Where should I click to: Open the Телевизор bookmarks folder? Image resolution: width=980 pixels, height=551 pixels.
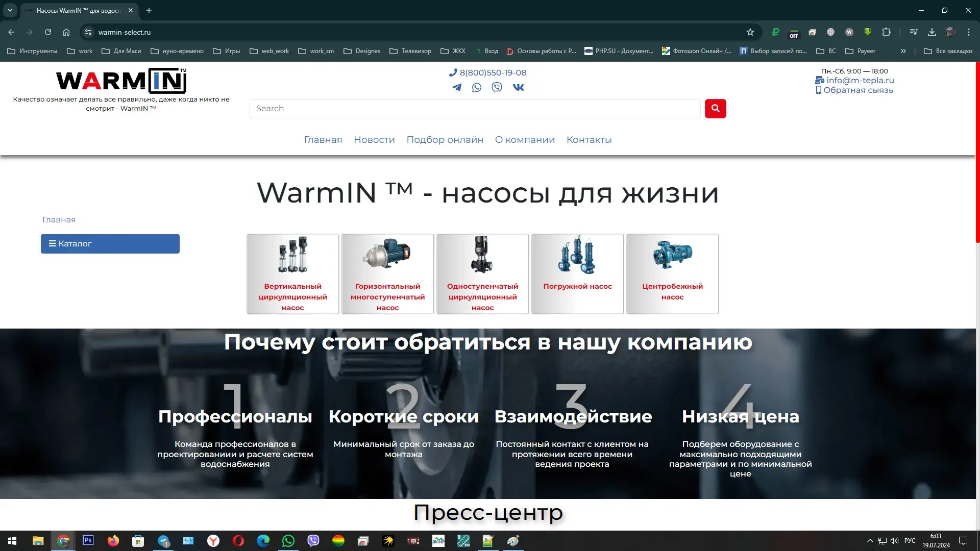(410, 51)
